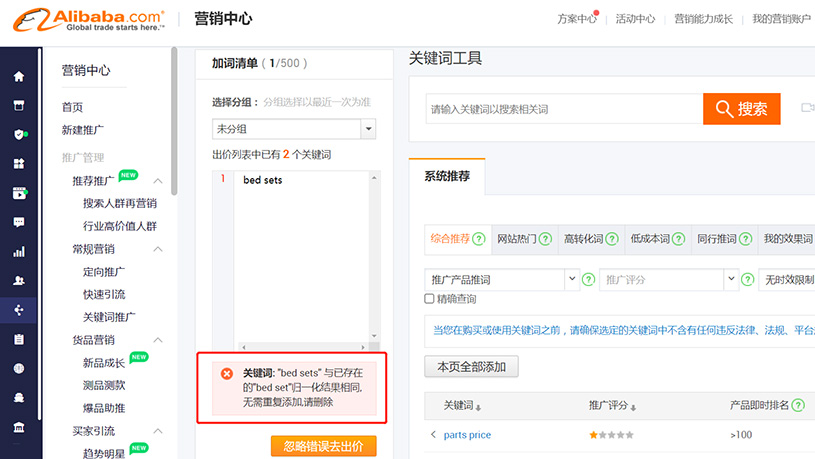Viewport: 815px width, 459px height.
Task: Click help icon beside 推广产品推词 dropdown
Action: pos(588,280)
